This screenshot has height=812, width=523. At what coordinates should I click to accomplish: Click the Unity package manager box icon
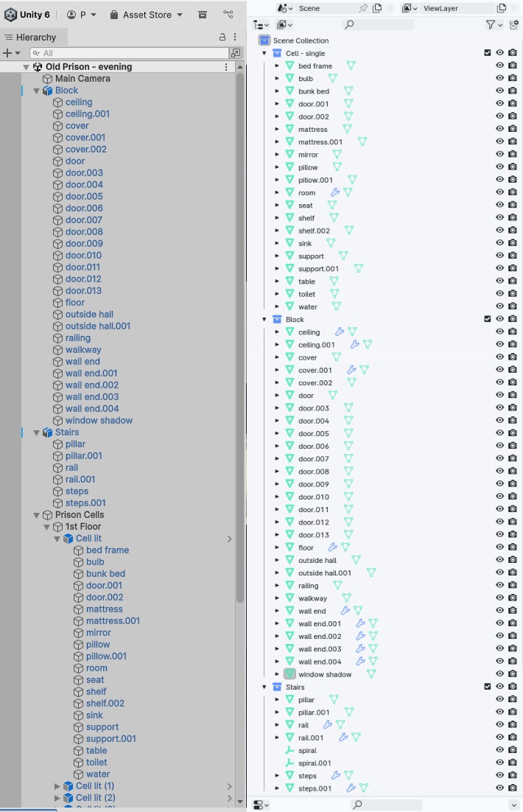click(x=203, y=15)
